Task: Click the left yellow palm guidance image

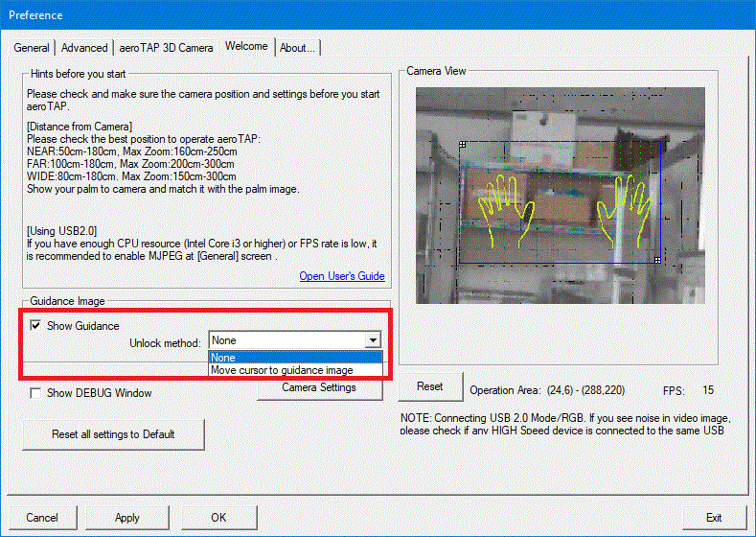Action: point(506,210)
